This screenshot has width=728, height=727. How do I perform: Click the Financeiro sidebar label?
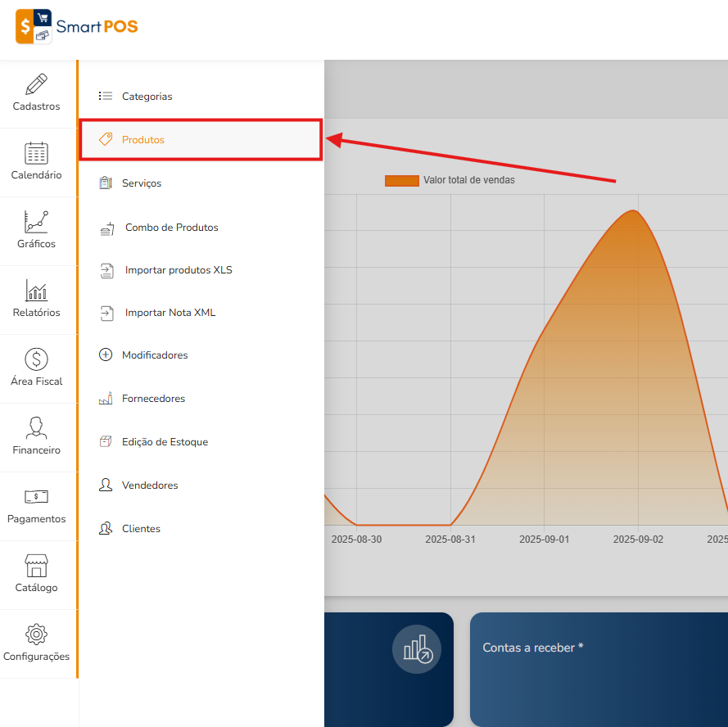tap(36, 449)
